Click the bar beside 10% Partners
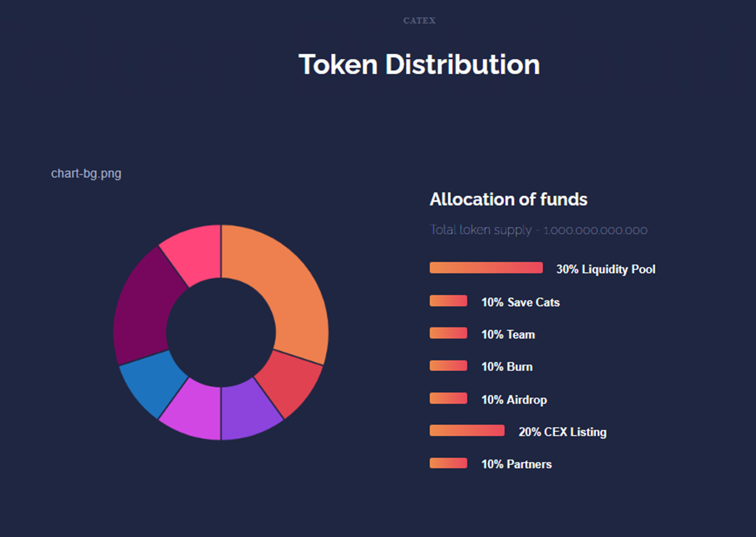The image size is (756, 537). [448, 463]
